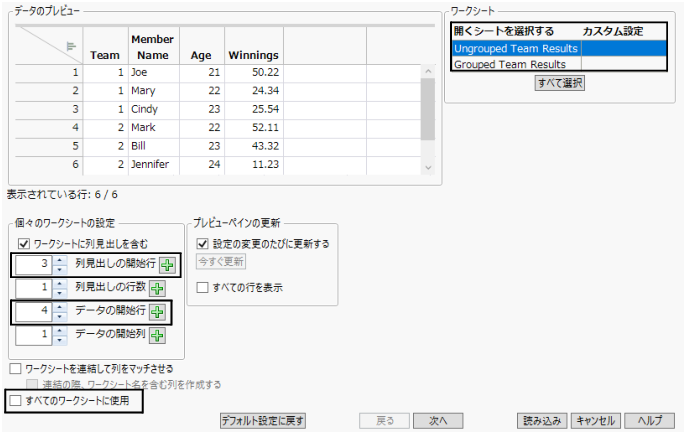Viewport: 686px width, 434px height.
Task: Select the Cindy cell in preview
Action: tap(154, 109)
